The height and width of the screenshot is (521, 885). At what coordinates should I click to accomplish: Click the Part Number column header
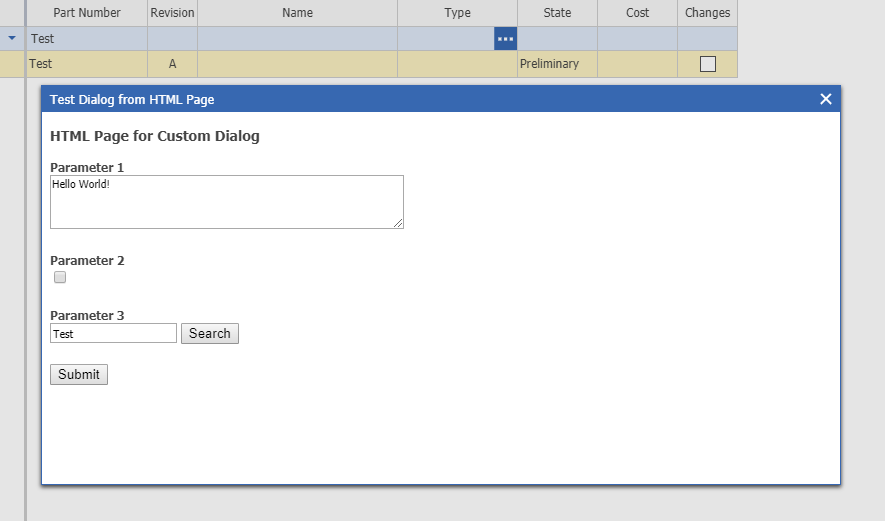(x=87, y=13)
